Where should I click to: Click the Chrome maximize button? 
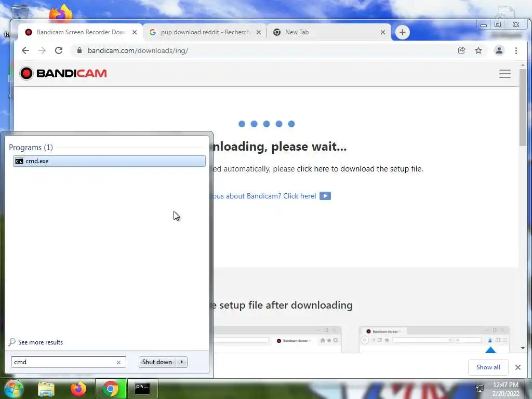click(x=497, y=25)
